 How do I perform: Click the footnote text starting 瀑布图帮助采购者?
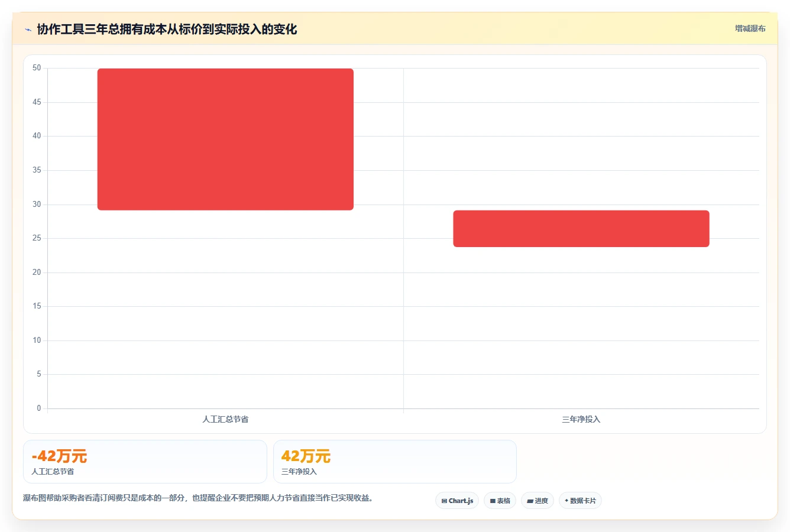(198, 498)
